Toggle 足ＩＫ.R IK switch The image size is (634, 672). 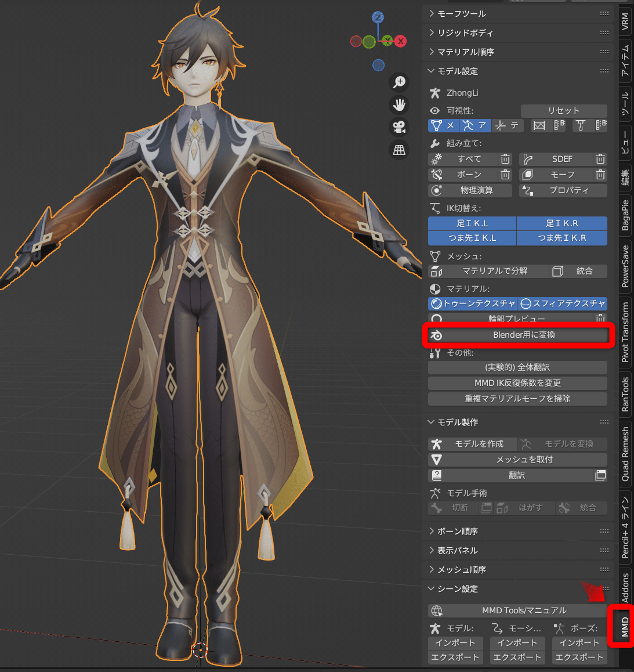(x=562, y=223)
